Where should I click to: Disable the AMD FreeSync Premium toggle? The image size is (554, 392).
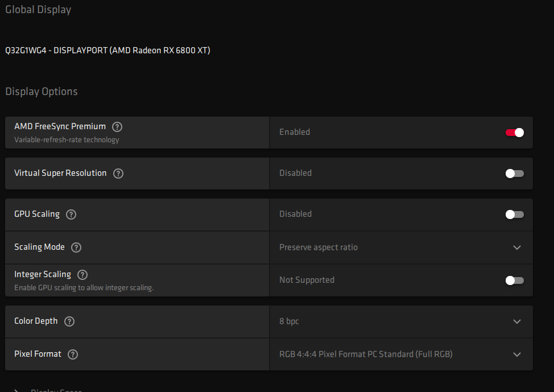(x=514, y=133)
